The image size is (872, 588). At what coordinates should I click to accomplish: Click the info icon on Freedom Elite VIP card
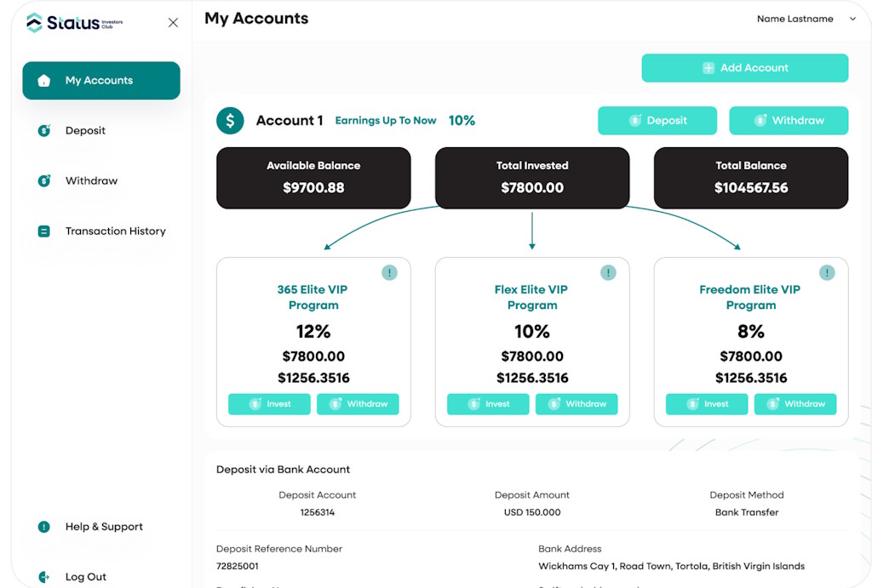pos(827,272)
